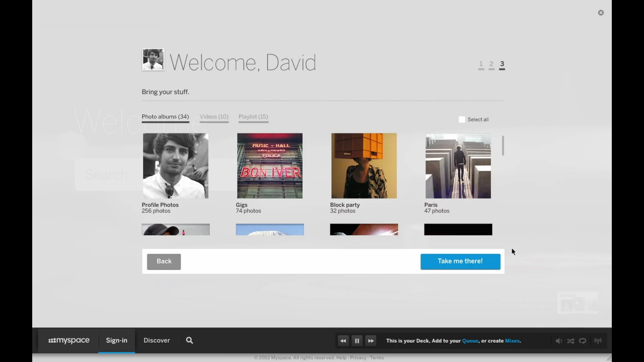Click the Back button
This screenshot has width=644, height=362.
click(164, 261)
